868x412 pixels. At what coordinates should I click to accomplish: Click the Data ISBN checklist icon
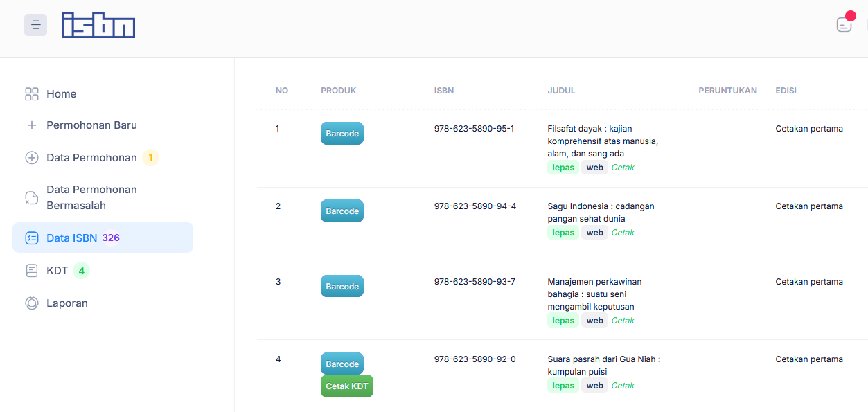pos(31,238)
